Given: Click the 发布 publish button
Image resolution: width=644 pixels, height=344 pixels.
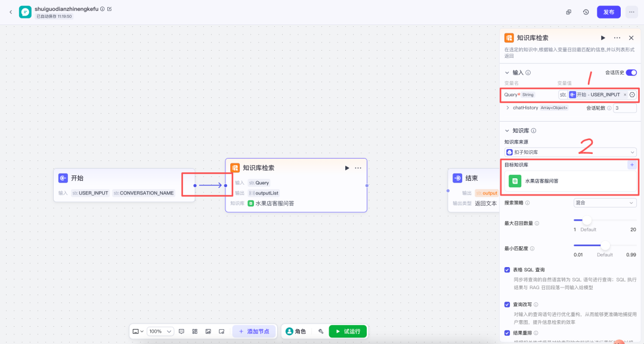Looking at the screenshot, I should point(608,12).
